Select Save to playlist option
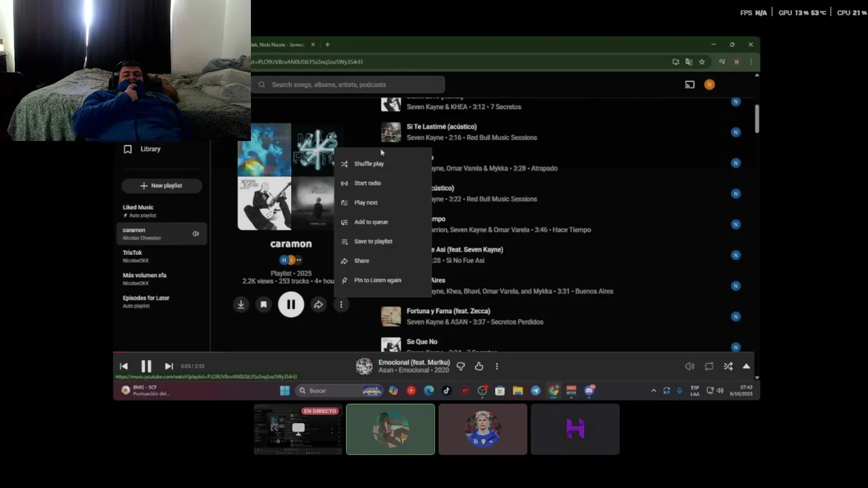The height and width of the screenshot is (488, 868). [x=382, y=241]
